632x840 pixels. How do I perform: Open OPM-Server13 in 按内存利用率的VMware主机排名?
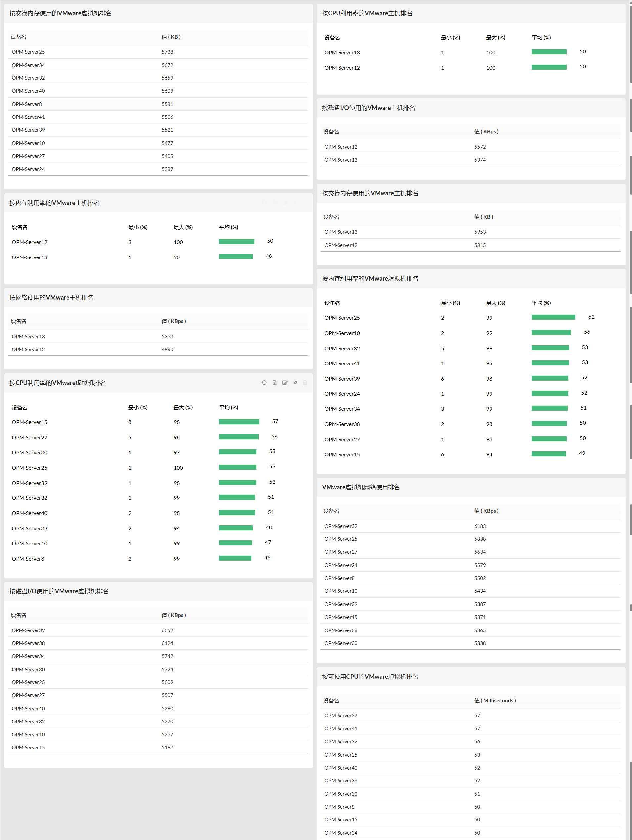pos(29,257)
